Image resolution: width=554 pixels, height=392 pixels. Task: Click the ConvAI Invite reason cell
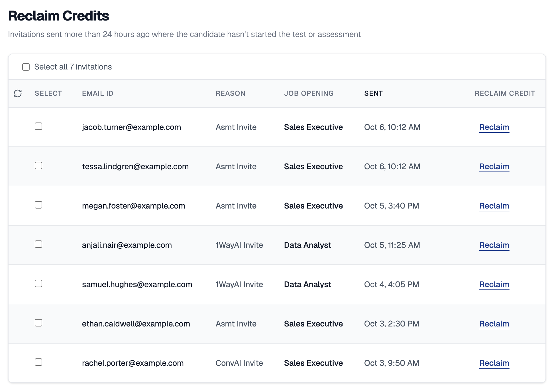click(239, 363)
